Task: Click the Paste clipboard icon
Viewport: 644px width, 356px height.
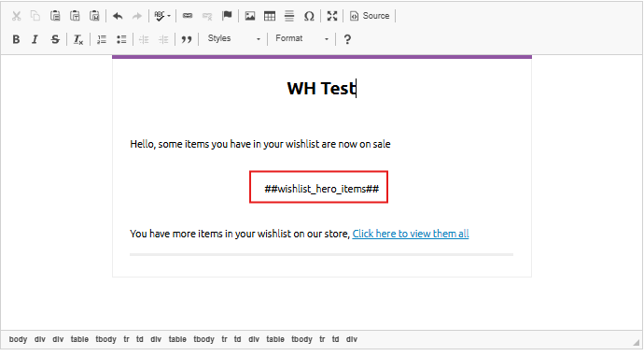Action: (55, 16)
